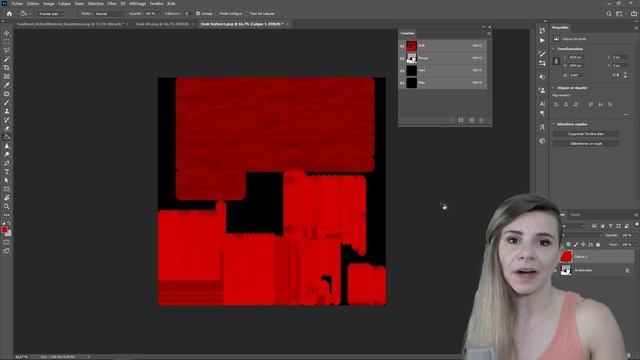Click the foreground red color swatch

(5, 230)
